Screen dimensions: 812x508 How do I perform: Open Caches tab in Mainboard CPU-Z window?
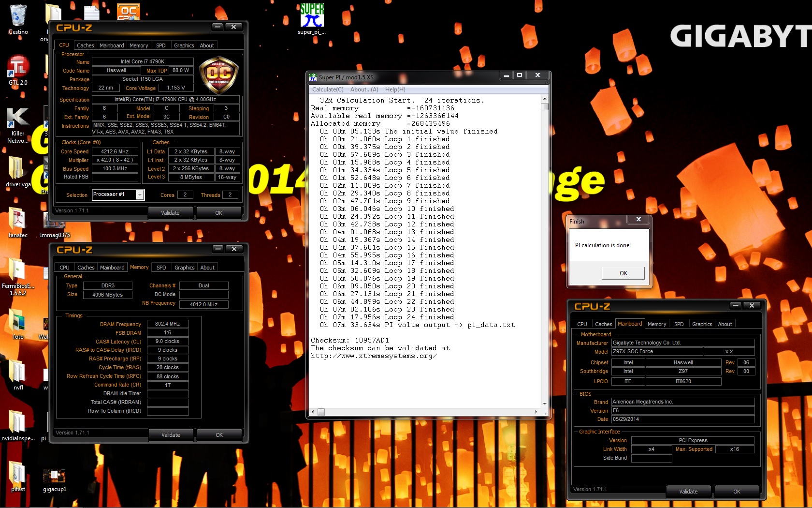click(x=603, y=324)
